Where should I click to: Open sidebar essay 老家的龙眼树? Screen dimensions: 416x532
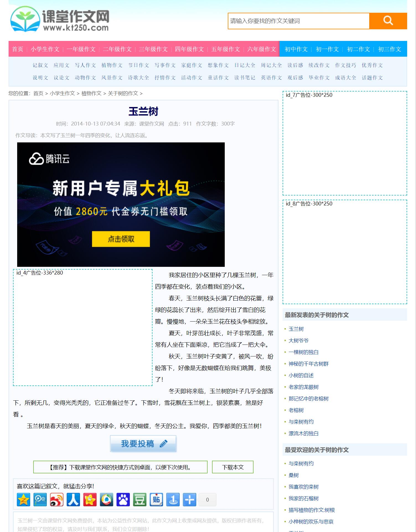coord(304,387)
